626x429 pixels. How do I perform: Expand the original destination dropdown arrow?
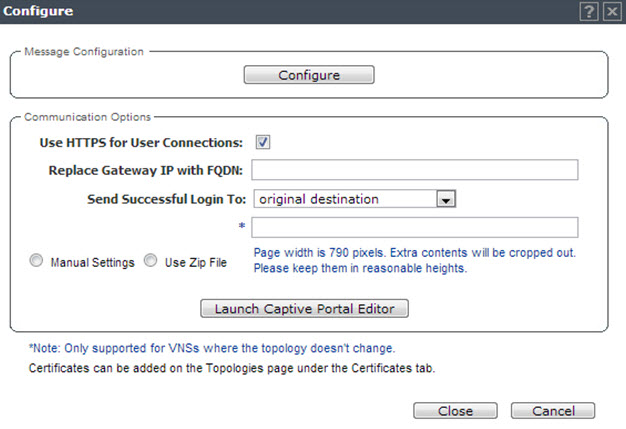446,199
